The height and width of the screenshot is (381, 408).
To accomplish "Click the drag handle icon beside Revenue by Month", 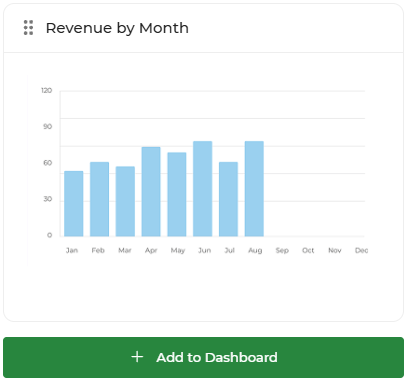I will (28, 28).
